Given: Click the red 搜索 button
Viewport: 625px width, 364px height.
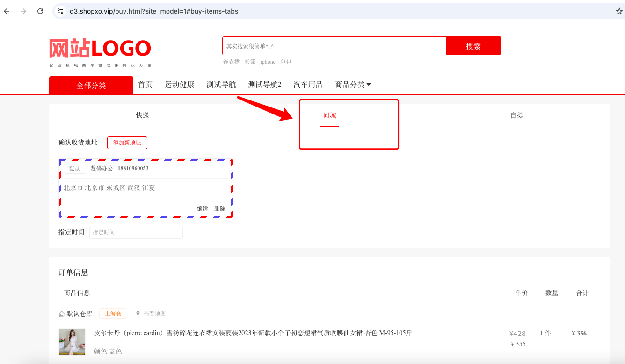Looking at the screenshot, I should (x=473, y=46).
